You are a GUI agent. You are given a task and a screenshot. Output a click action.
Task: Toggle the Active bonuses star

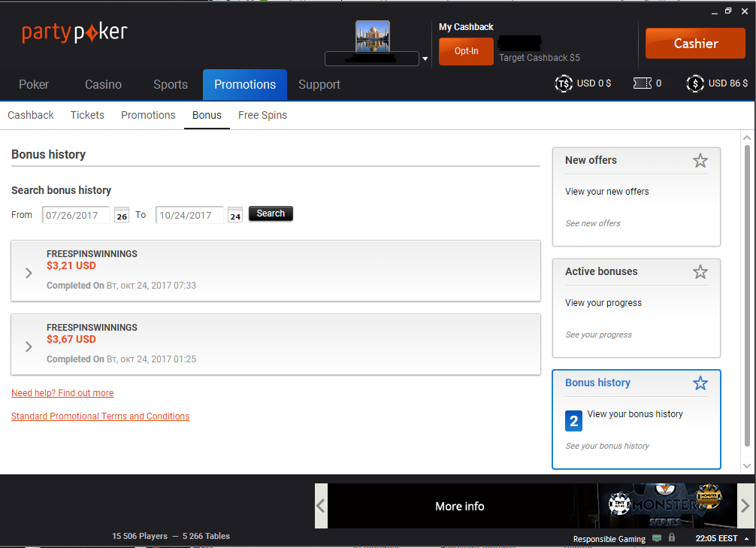click(x=700, y=272)
